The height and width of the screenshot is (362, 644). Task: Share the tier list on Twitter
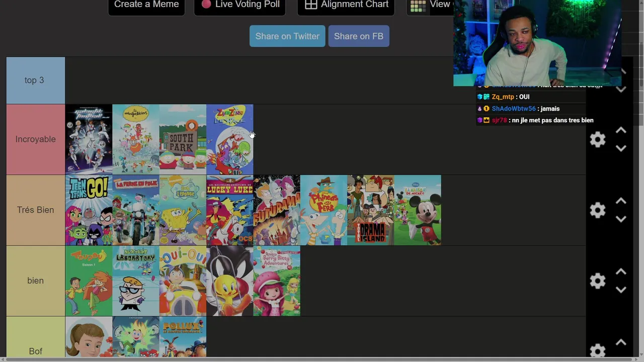click(x=287, y=36)
